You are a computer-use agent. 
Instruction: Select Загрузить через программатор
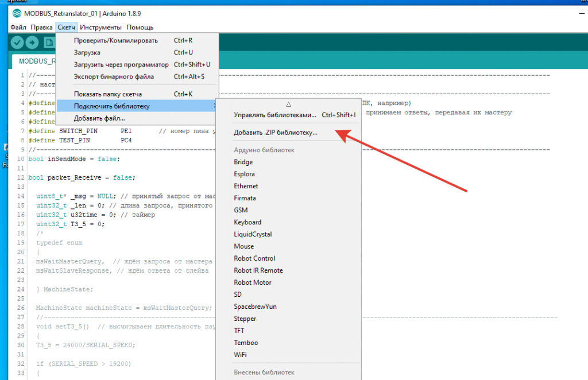pyautogui.click(x=137, y=64)
